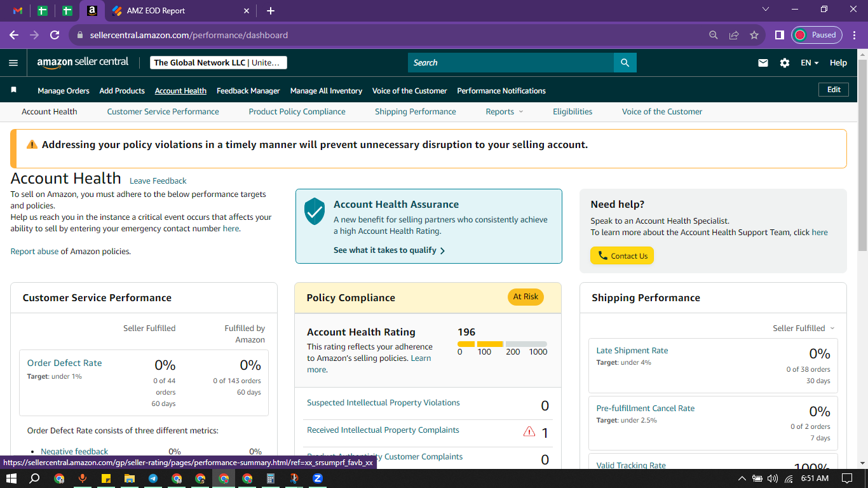Open the Product Policy Compliance tab

tap(297, 111)
